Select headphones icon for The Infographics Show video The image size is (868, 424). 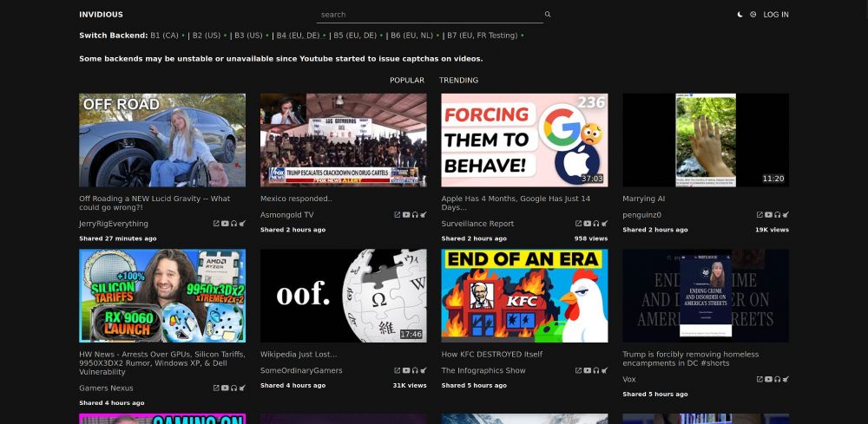[x=595, y=370]
